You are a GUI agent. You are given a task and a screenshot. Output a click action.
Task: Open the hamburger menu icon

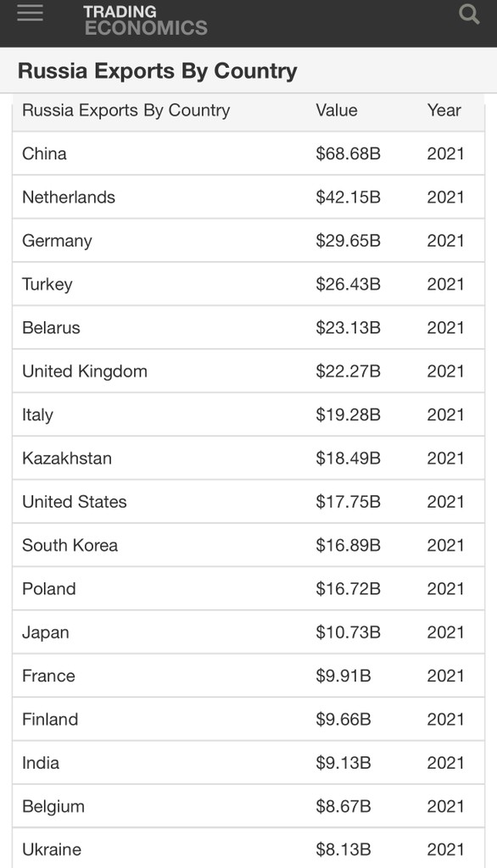click(30, 14)
